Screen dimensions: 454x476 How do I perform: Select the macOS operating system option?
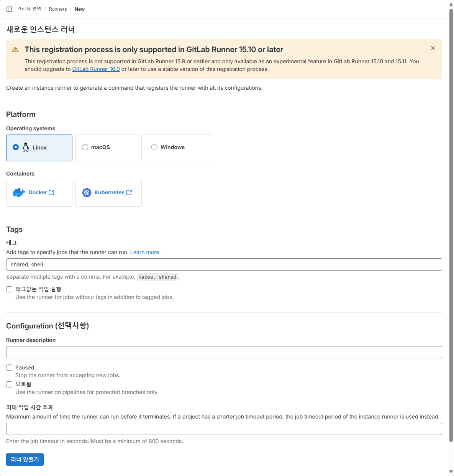click(108, 148)
